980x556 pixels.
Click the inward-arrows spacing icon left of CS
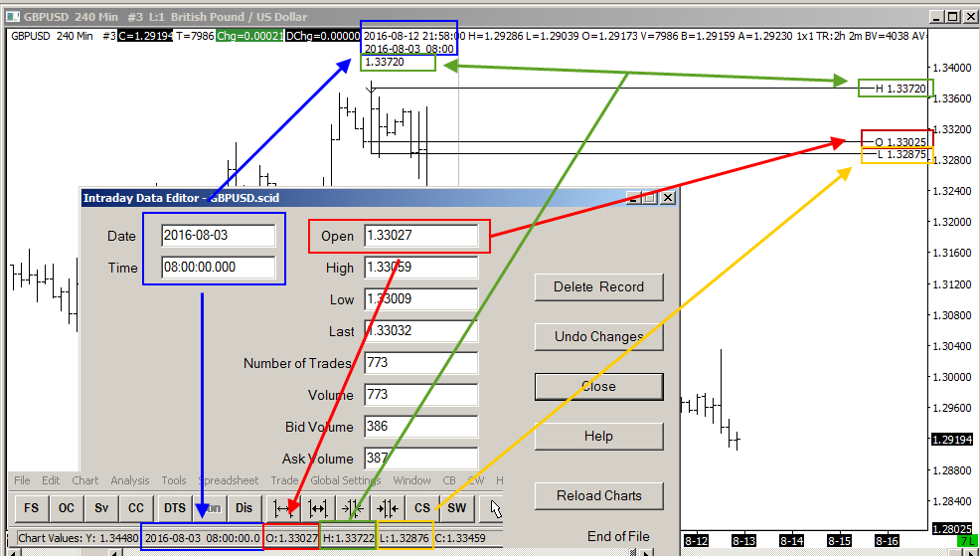[388, 508]
